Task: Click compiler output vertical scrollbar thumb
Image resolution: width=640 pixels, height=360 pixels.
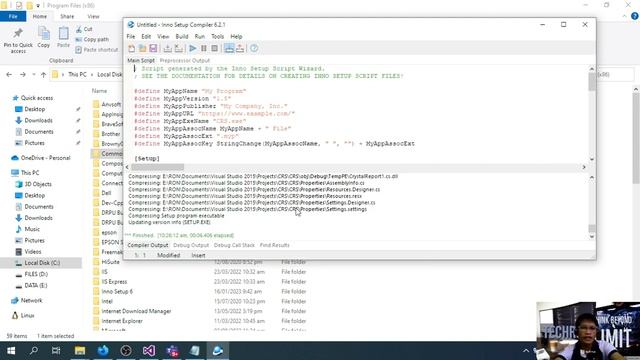Action: pyautogui.click(x=592, y=229)
